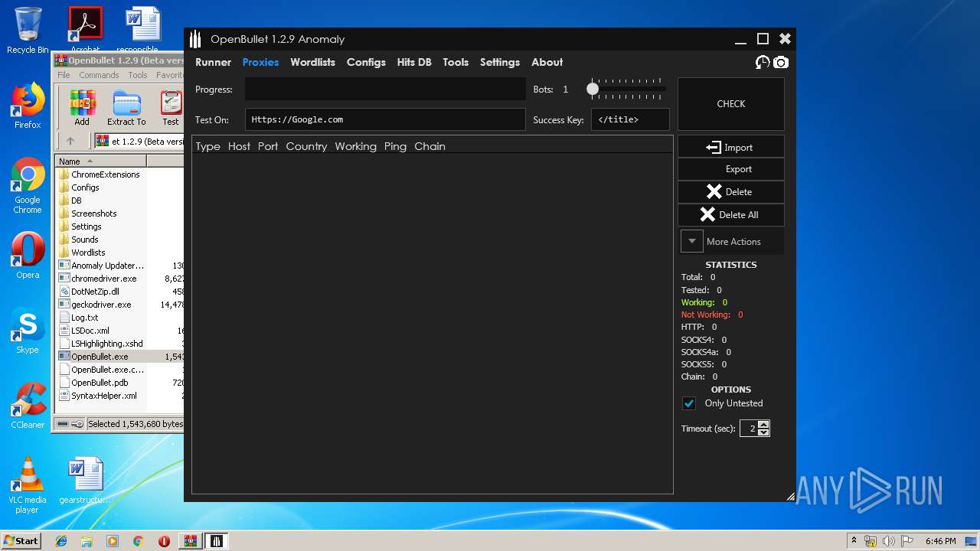Viewport: 980px width, 551px height.
Task: Go to the Hits DB tab
Action: [x=414, y=62]
